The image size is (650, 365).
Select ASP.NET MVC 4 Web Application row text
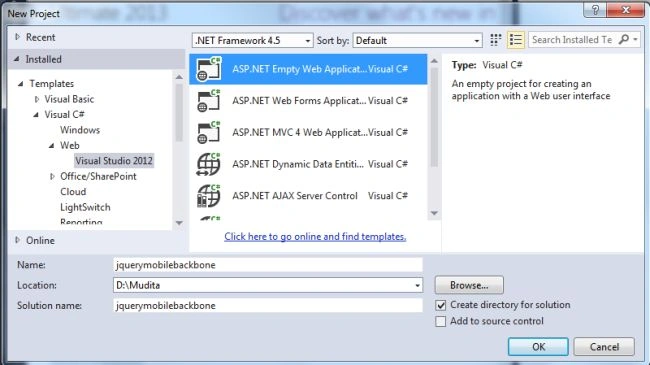299,132
